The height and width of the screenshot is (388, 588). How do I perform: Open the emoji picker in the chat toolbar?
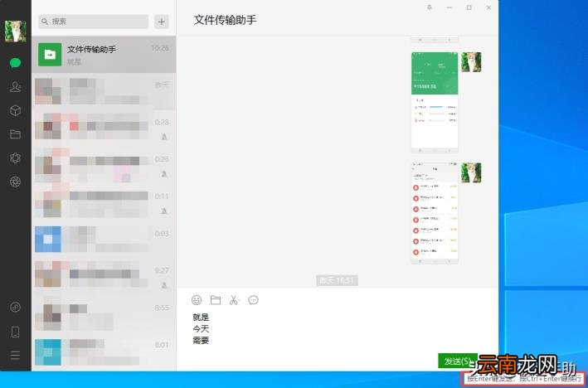click(x=197, y=300)
